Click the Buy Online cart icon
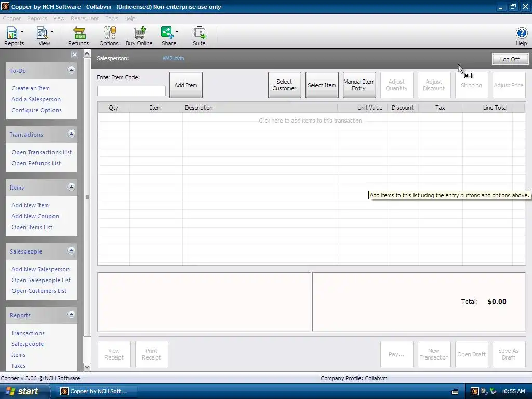Image resolution: width=532 pixels, height=399 pixels. tap(139, 36)
